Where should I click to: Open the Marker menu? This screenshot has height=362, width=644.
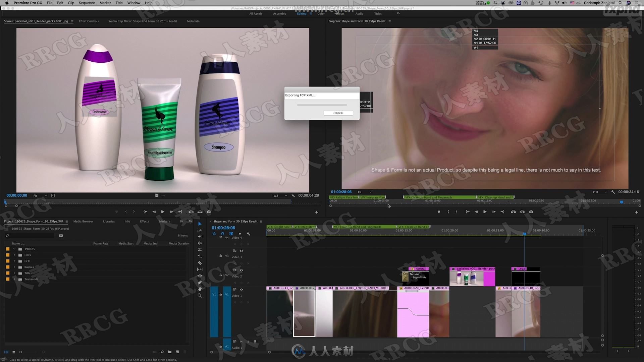(105, 3)
